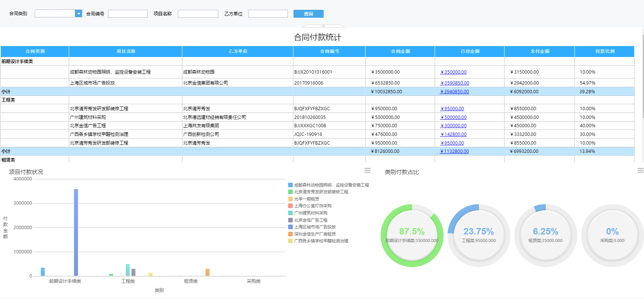This screenshot has height=299, width=644.
Task: Open the ¥142800.00 paid amount link
Action: 453,134
